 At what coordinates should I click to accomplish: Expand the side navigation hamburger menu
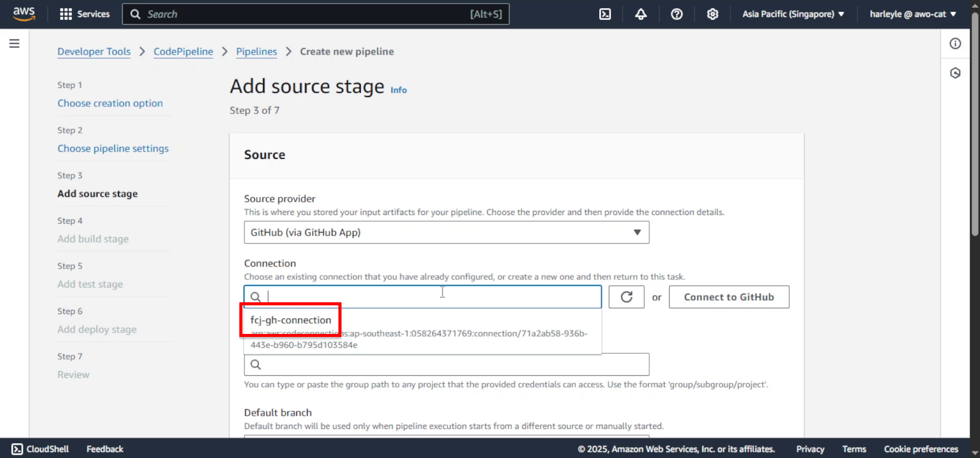14,43
